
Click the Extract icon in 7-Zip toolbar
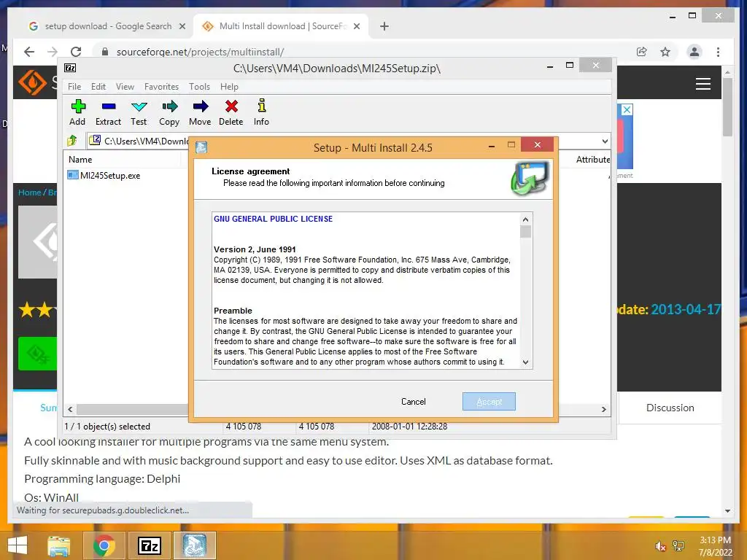(109, 106)
